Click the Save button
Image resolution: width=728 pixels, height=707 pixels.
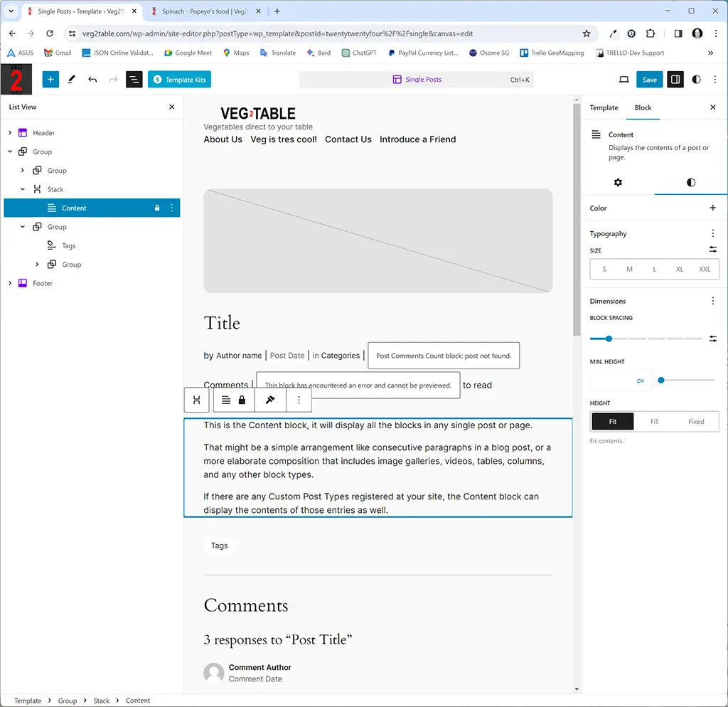(649, 80)
